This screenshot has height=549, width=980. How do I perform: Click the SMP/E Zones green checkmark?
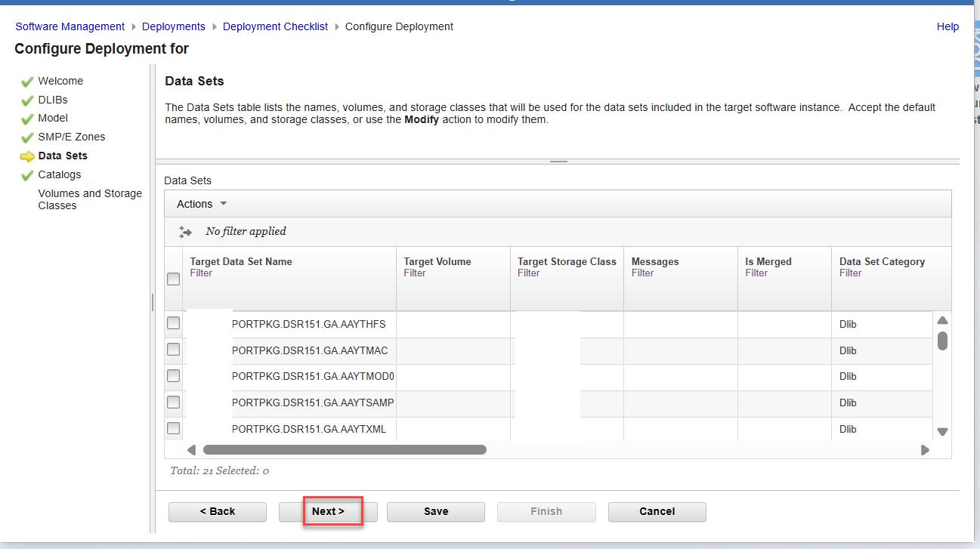point(27,137)
